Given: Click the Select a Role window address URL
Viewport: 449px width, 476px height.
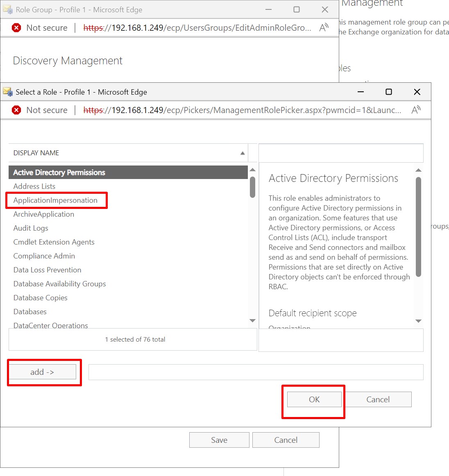Looking at the screenshot, I should 242,110.
